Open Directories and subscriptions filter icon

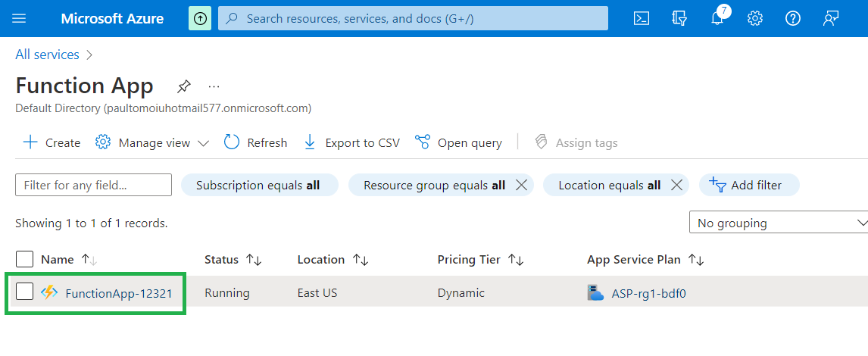(x=679, y=18)
